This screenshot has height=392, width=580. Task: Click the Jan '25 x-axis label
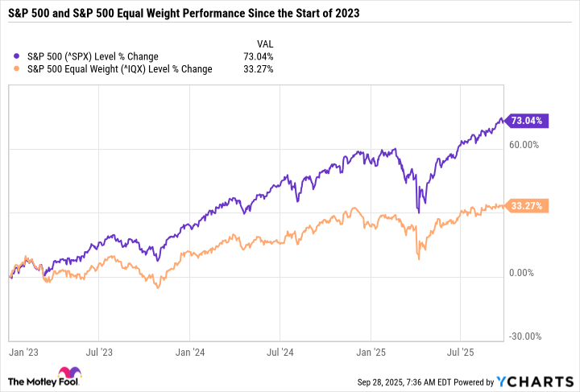point(370,351)
